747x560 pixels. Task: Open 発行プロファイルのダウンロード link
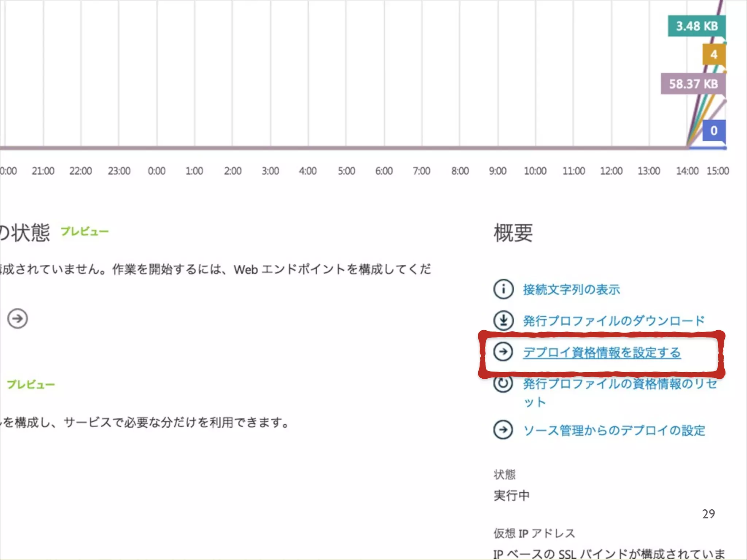point(614,321)
